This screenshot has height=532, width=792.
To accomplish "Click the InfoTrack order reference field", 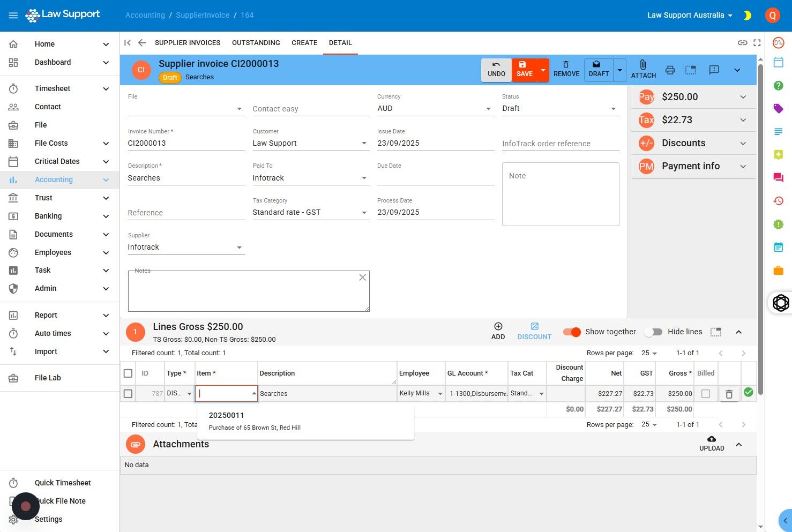I will [x=561, y=144].
